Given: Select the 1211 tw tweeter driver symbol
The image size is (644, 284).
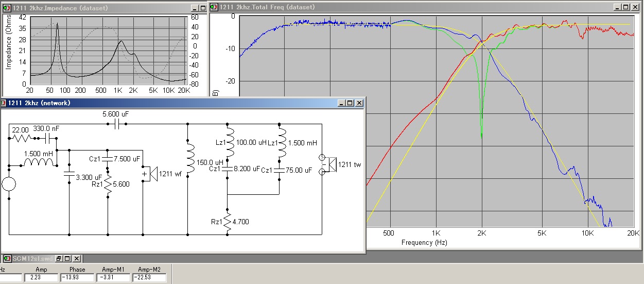Looking at the screenshot, I should click(x=329, y=164).
